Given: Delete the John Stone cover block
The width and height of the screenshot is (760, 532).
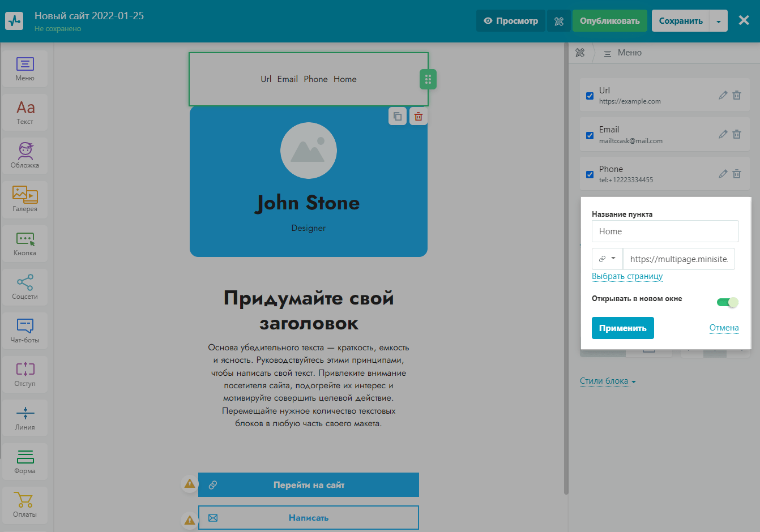Looking at the screenshot, I should (419, 116).
